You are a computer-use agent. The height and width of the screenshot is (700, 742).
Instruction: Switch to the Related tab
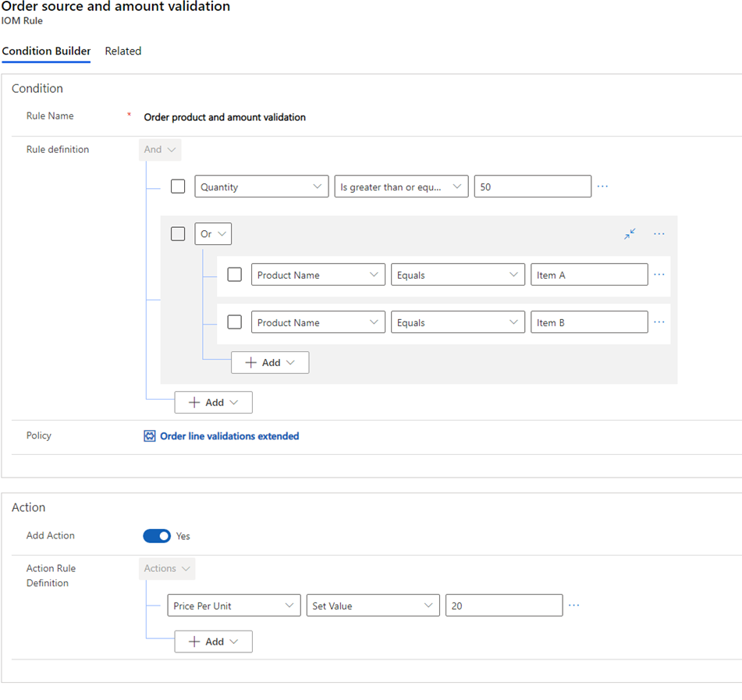tap(123, 52)
